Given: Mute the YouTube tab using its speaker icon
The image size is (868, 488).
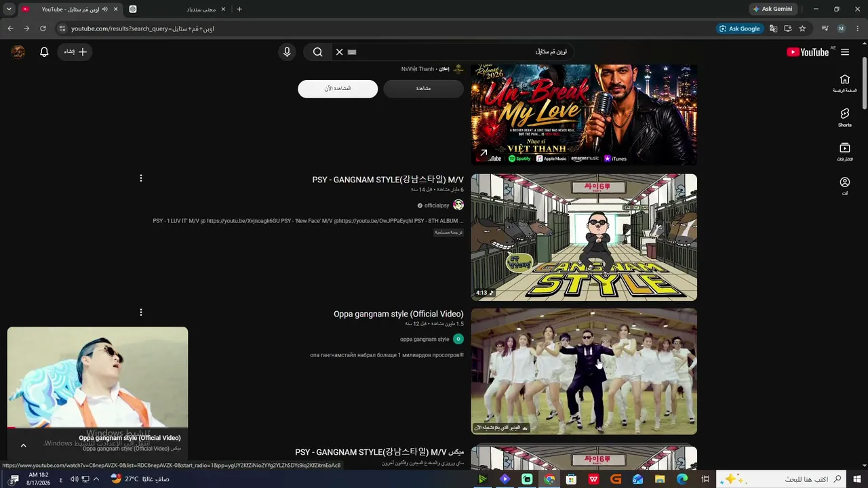Looking at the screenshot, I should [105, 9].
